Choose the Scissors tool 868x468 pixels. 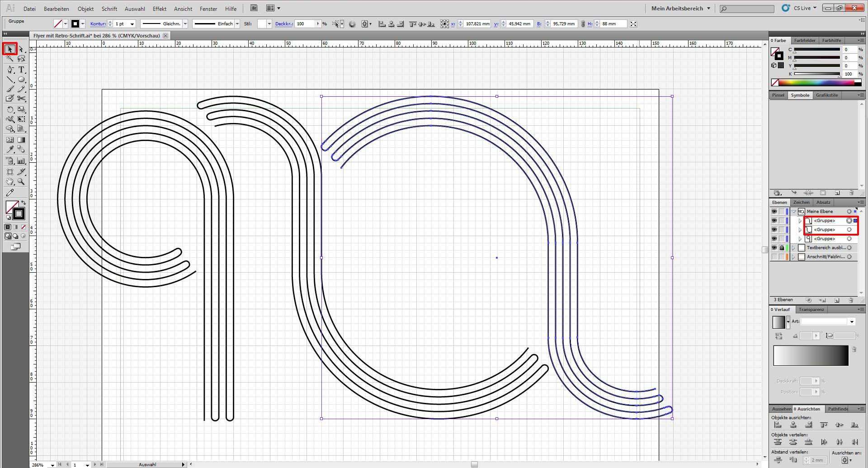coord(21,98)
